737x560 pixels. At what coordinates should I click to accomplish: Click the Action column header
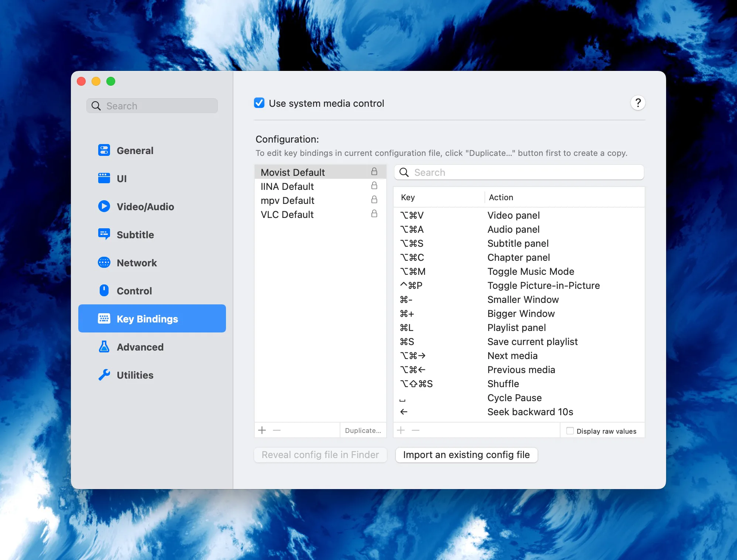pos(565,197)
